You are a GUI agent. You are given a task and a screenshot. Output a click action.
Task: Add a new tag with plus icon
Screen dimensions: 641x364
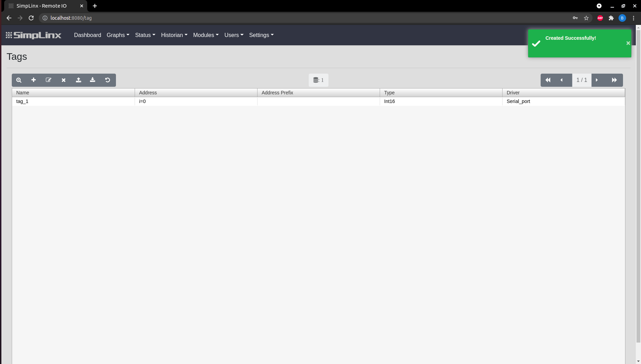point(34,80)
